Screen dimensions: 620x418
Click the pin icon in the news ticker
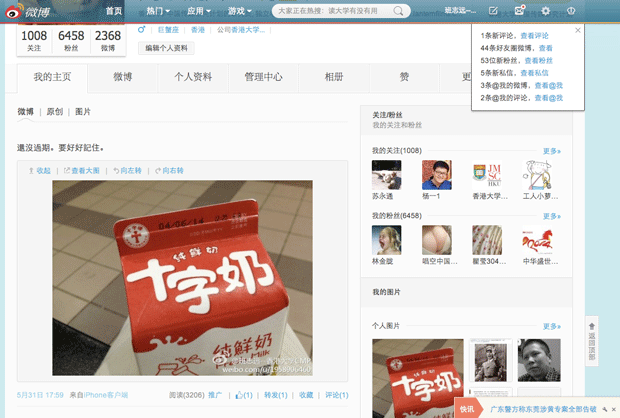pos(605,409)
